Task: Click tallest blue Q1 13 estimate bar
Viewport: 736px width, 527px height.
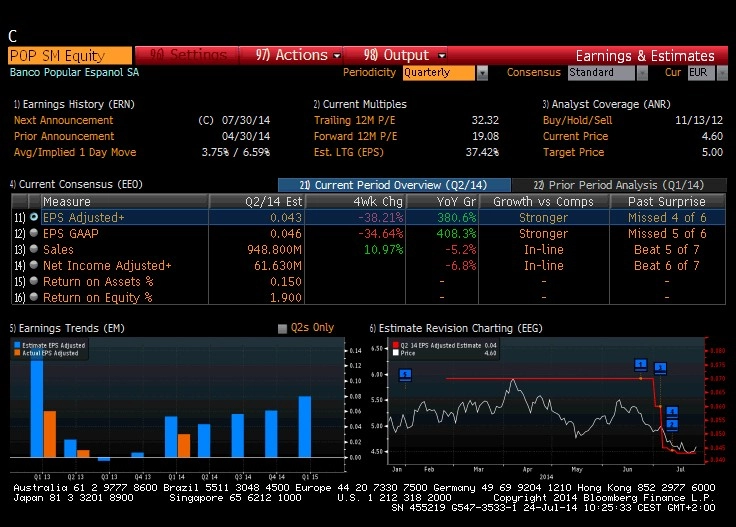Action: coord(37,404)
